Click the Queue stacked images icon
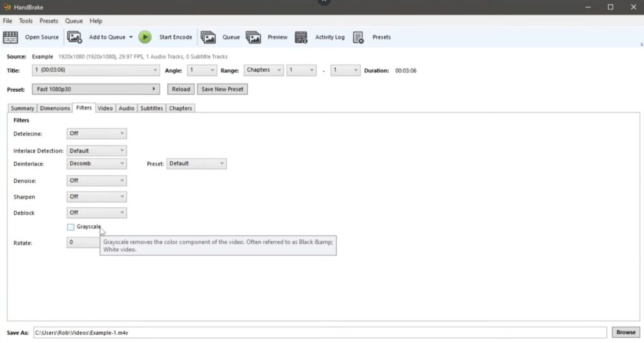The width and height of the screenshot is (644, 343). (x=208, y=37)
